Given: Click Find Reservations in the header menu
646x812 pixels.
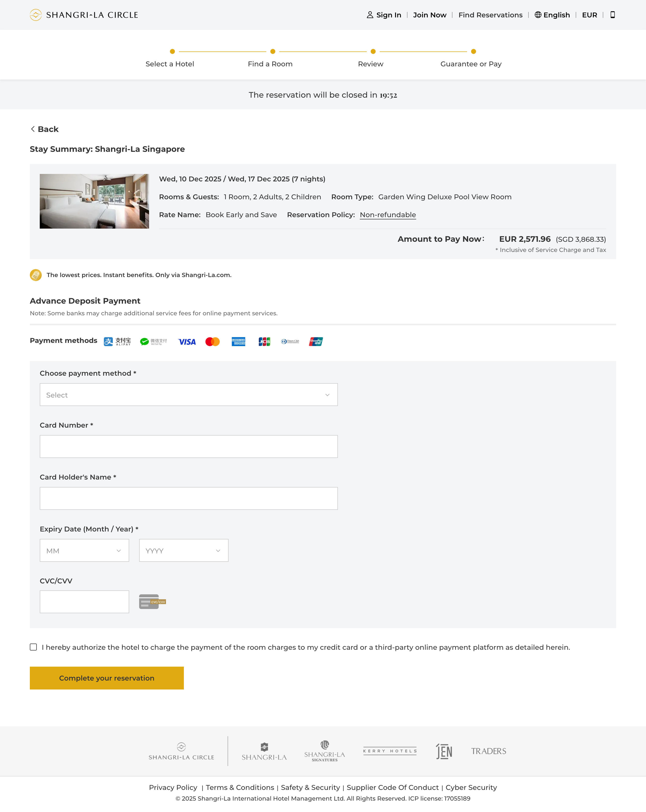Looking at the screenshot, I should [490, 15].
